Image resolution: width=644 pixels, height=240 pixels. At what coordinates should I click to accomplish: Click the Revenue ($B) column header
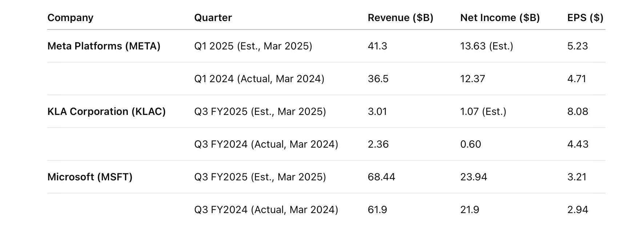[x=401, y=18]
